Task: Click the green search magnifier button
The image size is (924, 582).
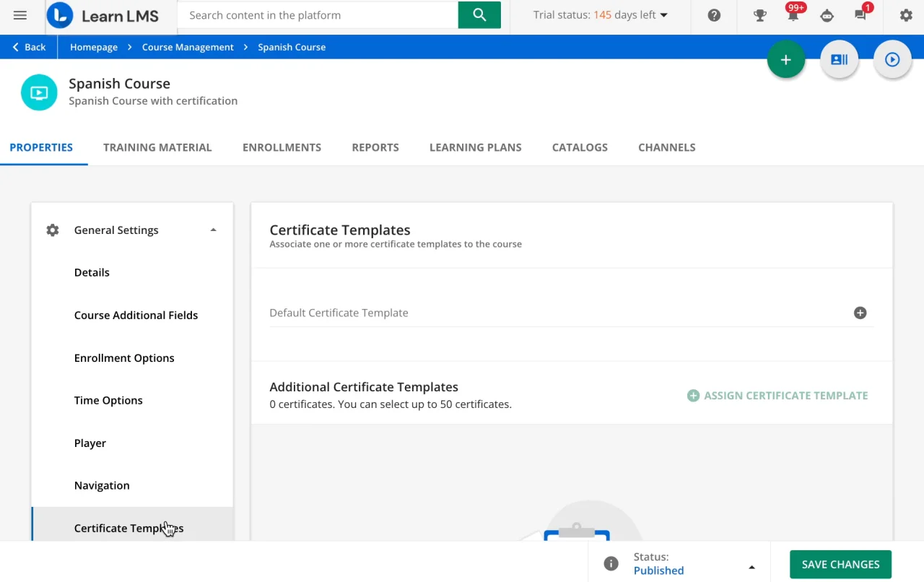Action: coord(479,15)
